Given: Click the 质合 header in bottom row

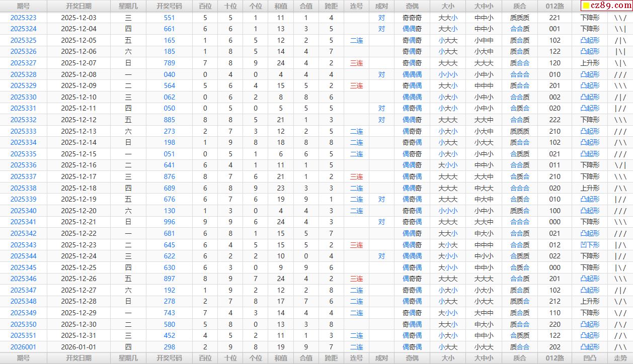Looking at the screenshot, I should coord(519,358).
